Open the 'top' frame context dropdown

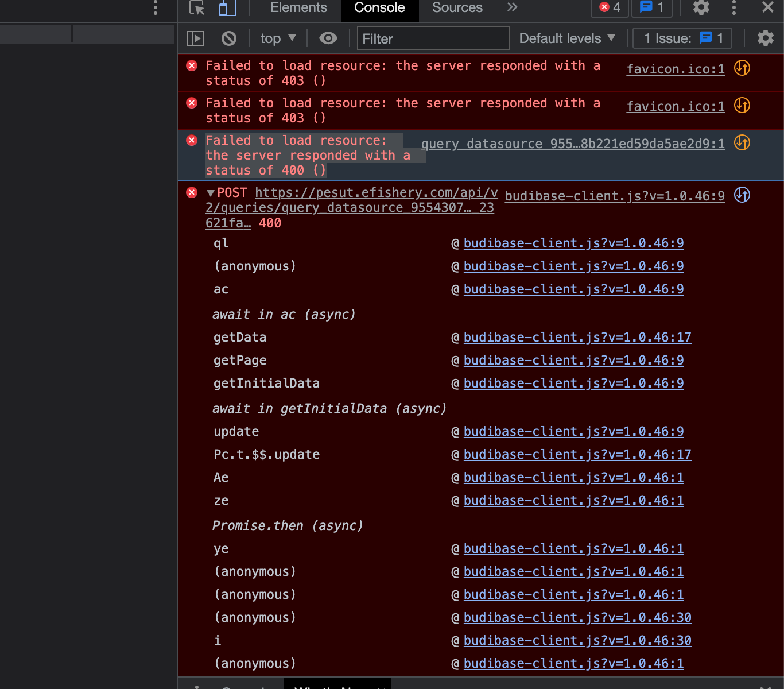[x=278, y=38]
